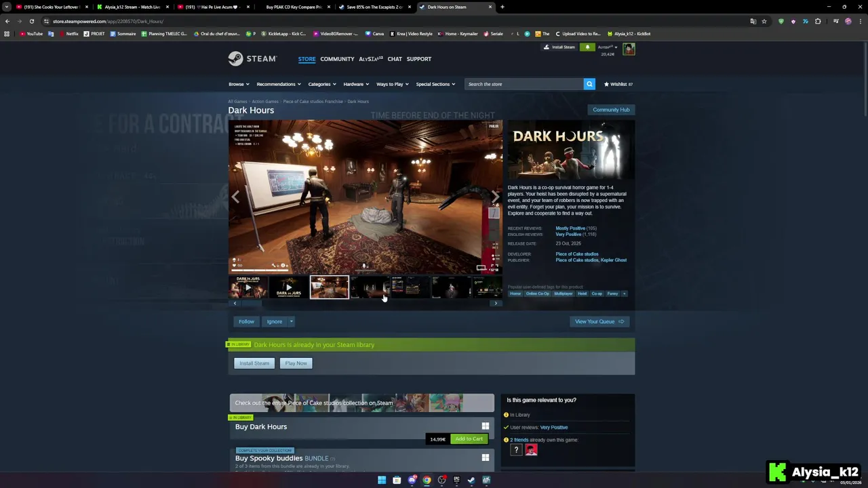Bookmark this page with the star icon
The image size is (868, 488).
click(764, 21)
